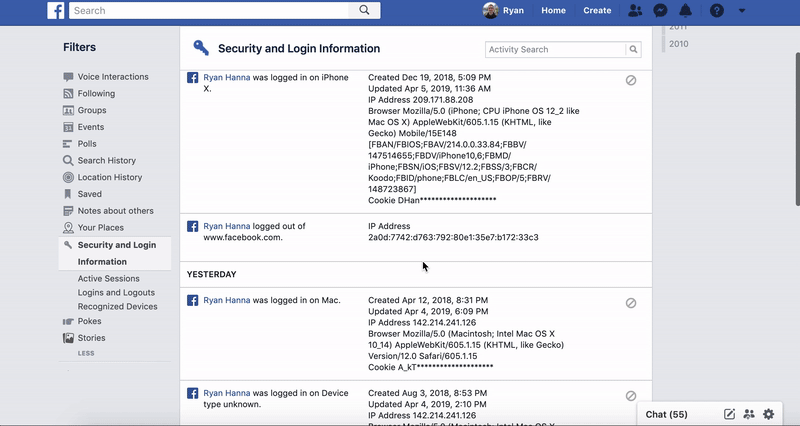Select the Events filter

[91, 127]
